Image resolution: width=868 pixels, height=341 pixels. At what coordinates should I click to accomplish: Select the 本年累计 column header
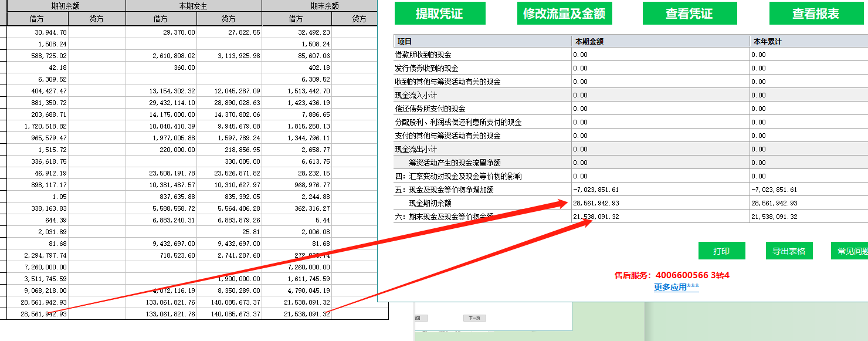pos(809,41)
